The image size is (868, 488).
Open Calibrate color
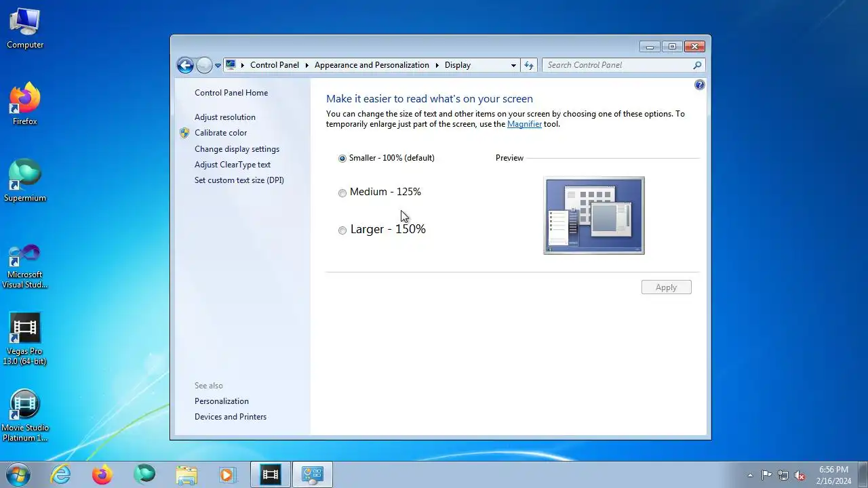pyautogui.click(x=221, y=133)
